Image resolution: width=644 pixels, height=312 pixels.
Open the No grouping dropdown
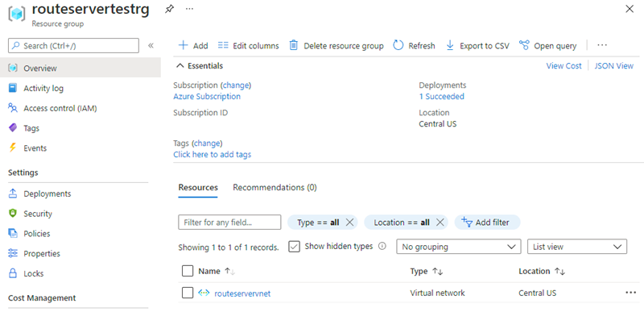click(458, 247)
